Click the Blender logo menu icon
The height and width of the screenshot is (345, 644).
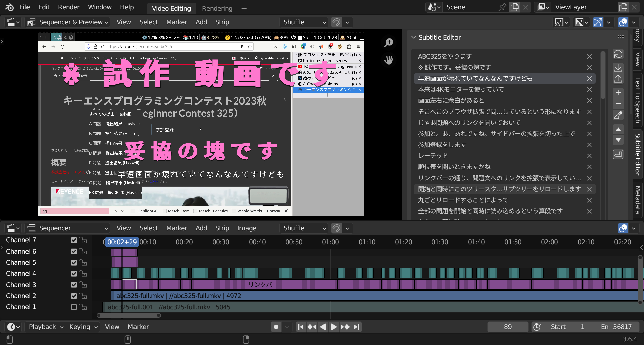(9, 7)
